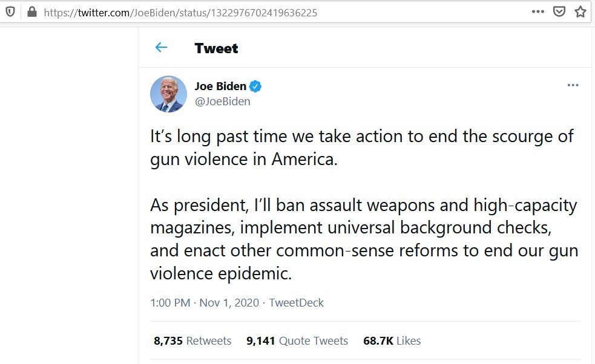Click the @JoeBiden handle
Screen dimensions: 595x364
coord(222,102)
